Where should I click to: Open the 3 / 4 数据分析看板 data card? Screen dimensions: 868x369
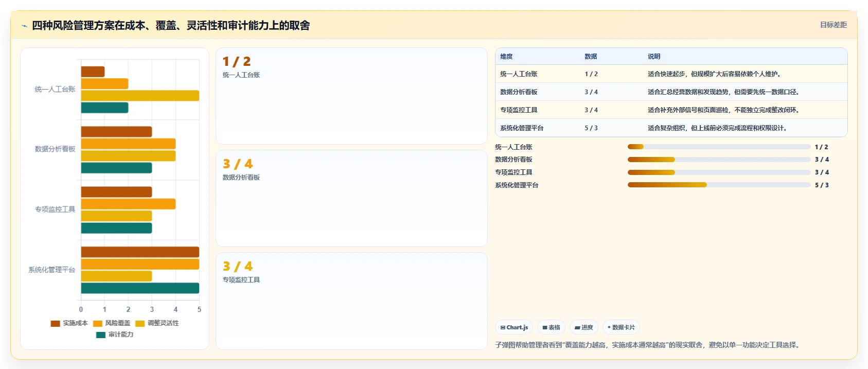[351, 199]
